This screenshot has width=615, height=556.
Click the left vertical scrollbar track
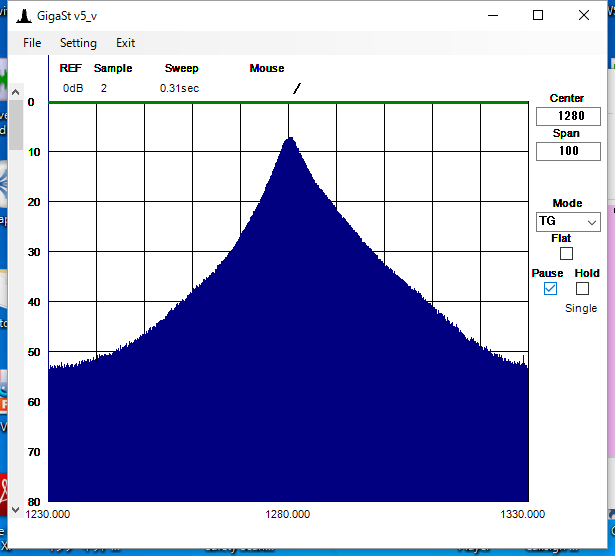pyautogui.click(x=15, y=300)
